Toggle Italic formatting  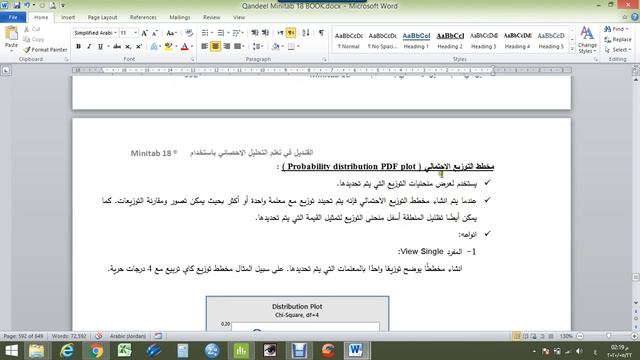[x=89, y=47]
